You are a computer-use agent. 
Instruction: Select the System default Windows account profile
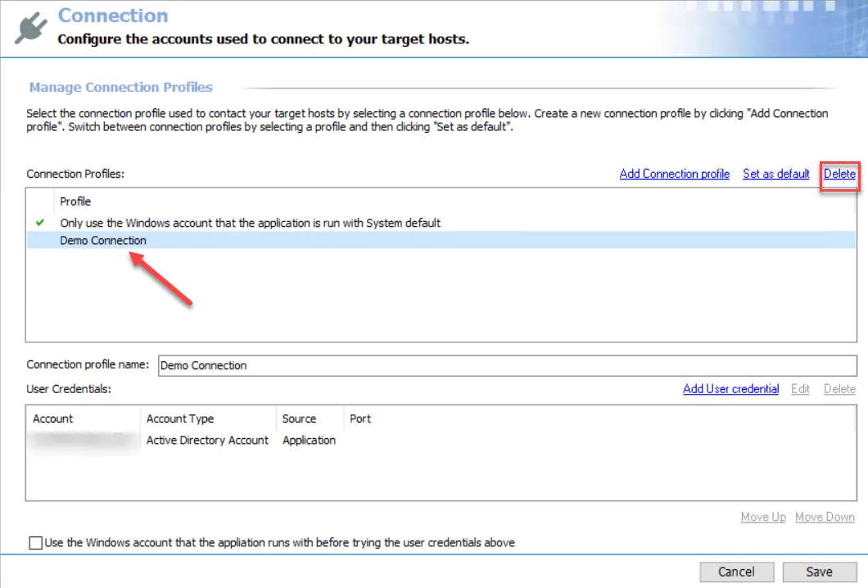441,223
